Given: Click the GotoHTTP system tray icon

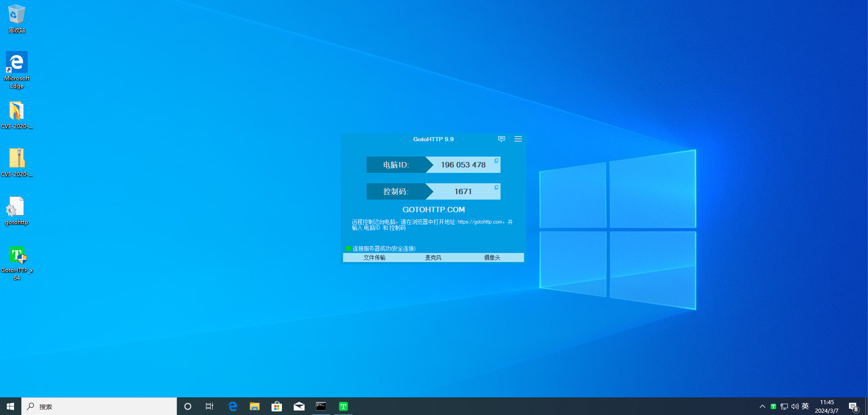Looking at the screenshot, I should click(773, 406).
